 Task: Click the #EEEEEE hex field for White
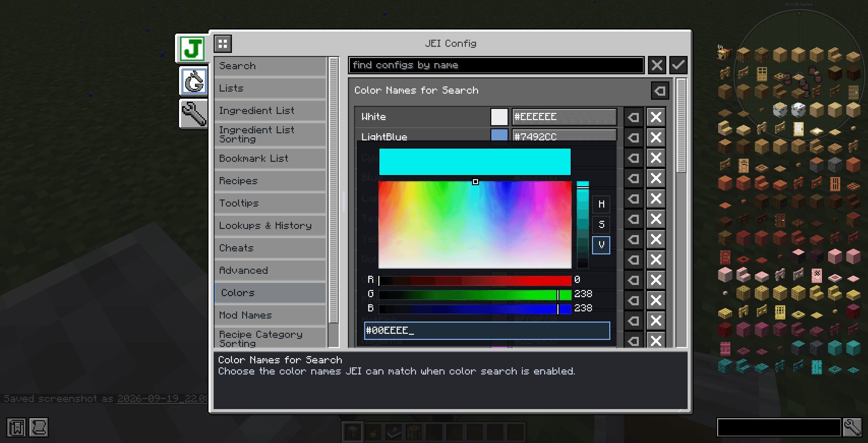point(564,117)
